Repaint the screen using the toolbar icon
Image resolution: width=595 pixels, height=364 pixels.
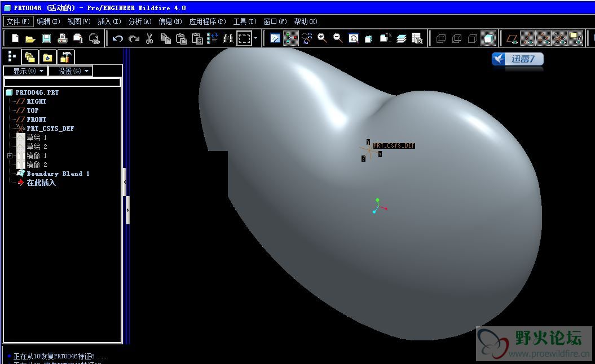point(275,38)
